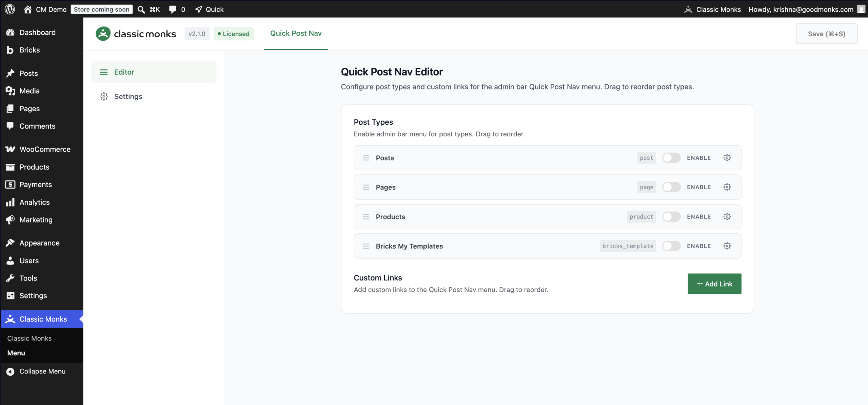Click the Save (⌘+S) button
Viewport: 868px width, 405px height.
click(827, 34)
